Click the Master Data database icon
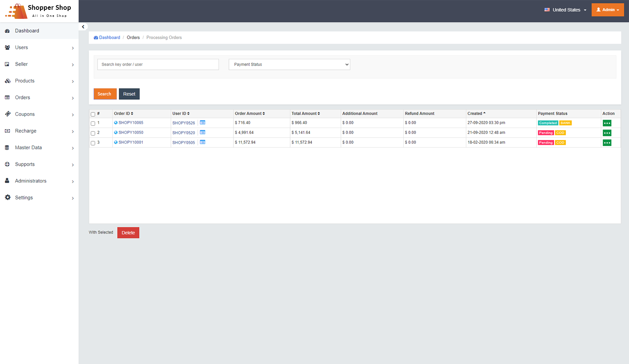 (7, 148)
